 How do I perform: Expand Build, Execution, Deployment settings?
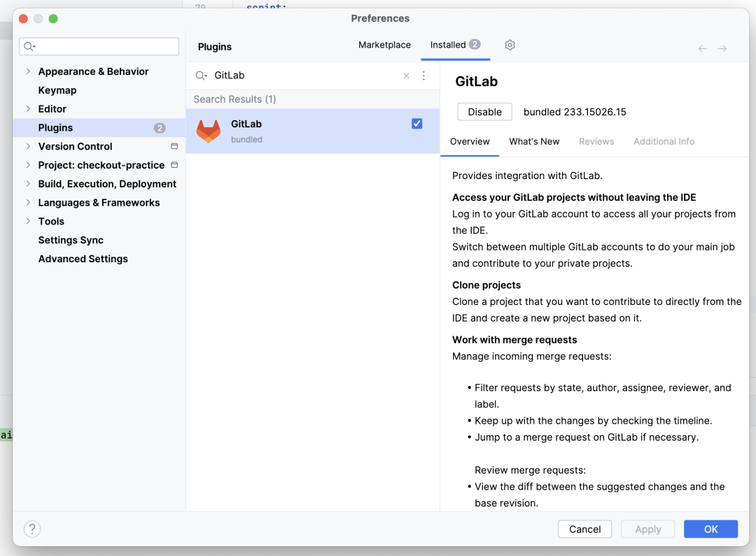28,183
